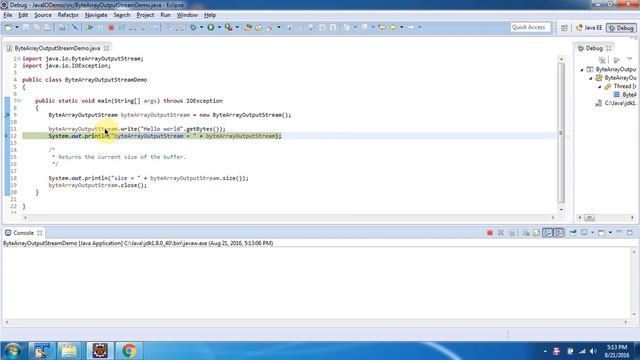Click the Debug bug launch icon
640x360 pixels.
tap(193, 27)
